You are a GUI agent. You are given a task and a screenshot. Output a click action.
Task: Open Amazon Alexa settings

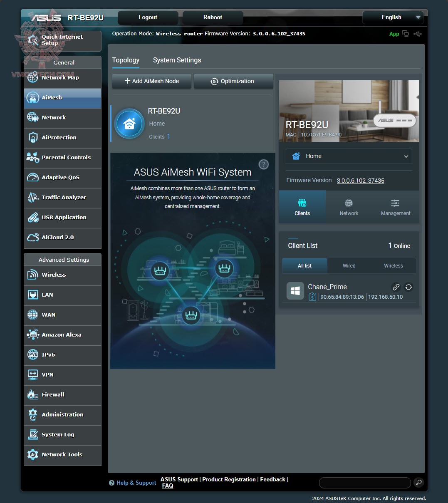pyautogui.click(x=62, y=335)
